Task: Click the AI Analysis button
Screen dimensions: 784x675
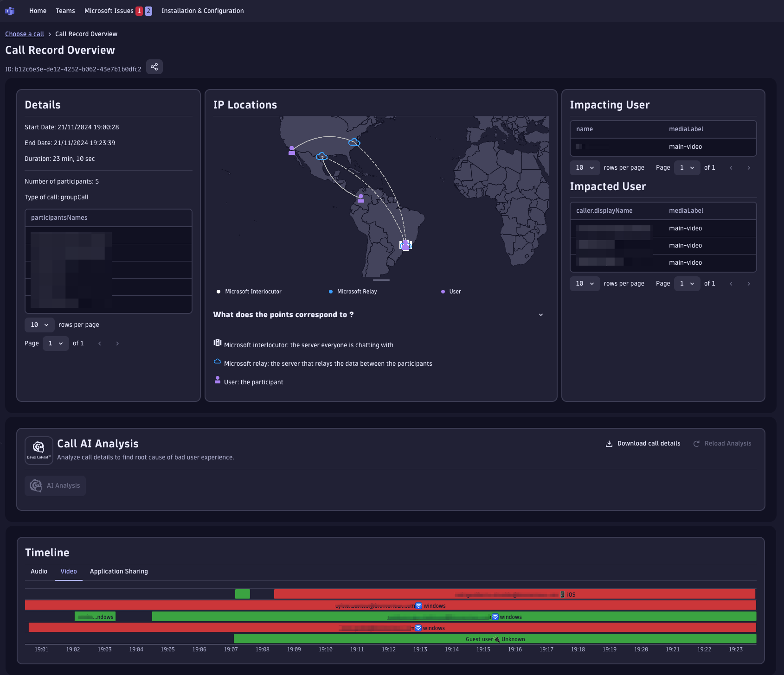Action: click(55, 486)
